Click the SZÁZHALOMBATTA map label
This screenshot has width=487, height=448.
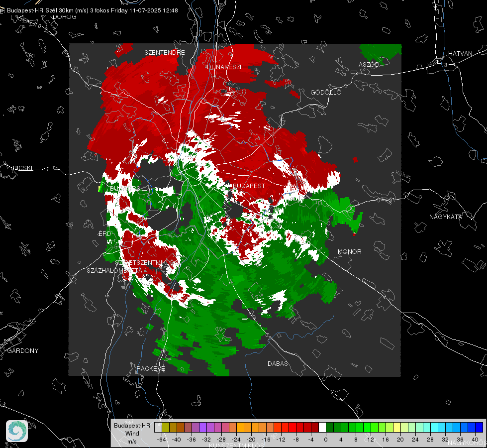tap(114, 271)
